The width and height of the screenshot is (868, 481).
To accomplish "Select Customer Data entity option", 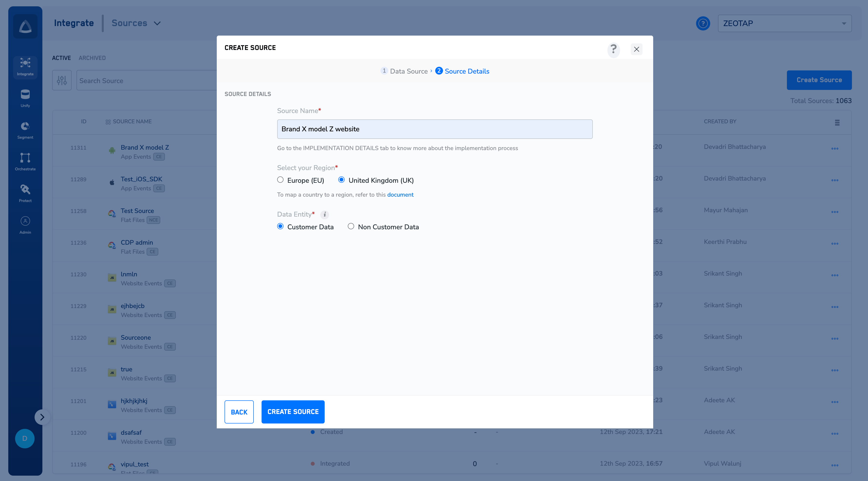I will point(280,226).
